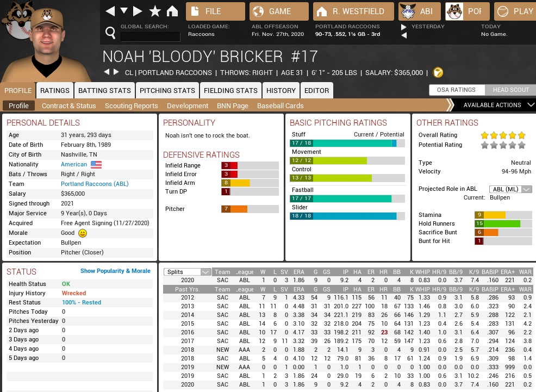Click the next player arrow under name
Viewport: 536px width, 392px height.
point(116,72)
